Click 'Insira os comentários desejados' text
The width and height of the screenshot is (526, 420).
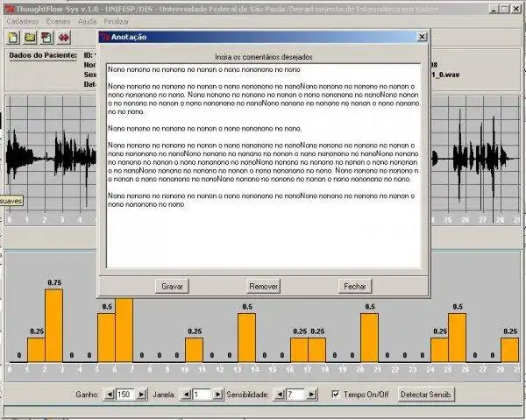click(264, 57)
